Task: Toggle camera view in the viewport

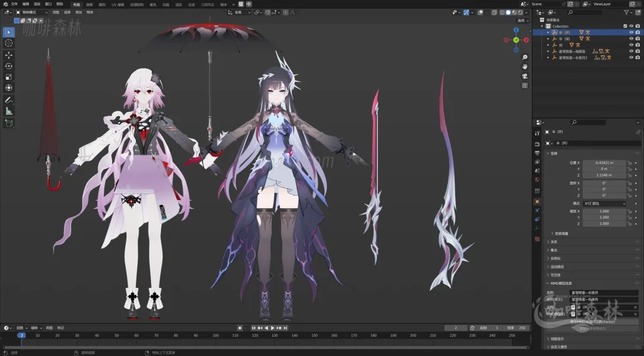Action: (525, 76)
